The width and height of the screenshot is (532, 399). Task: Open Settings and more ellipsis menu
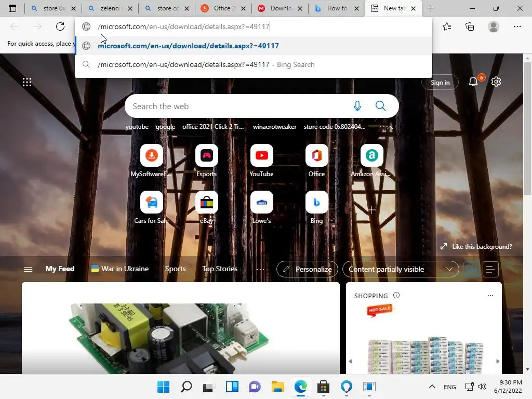coord(517,26)
